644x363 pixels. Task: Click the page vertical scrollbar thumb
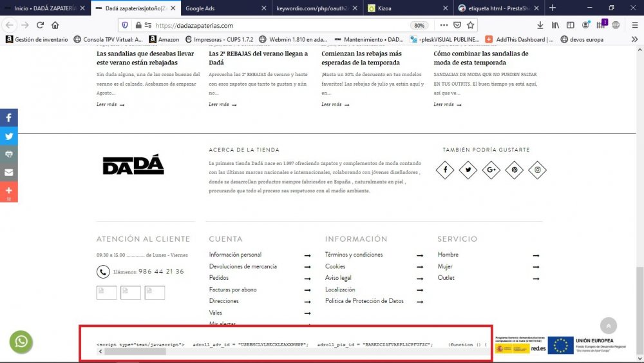click(x=640, y=310)
